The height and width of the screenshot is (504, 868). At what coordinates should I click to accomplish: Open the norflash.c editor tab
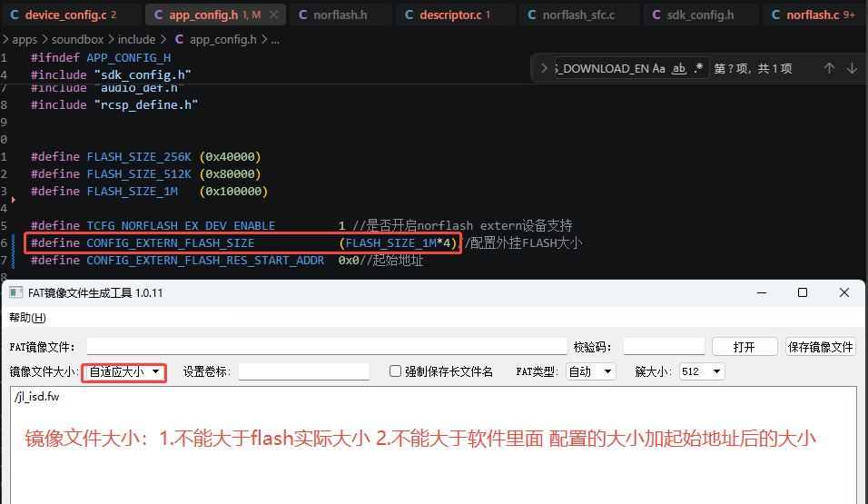pyautogui.click(x=813, y=15)
